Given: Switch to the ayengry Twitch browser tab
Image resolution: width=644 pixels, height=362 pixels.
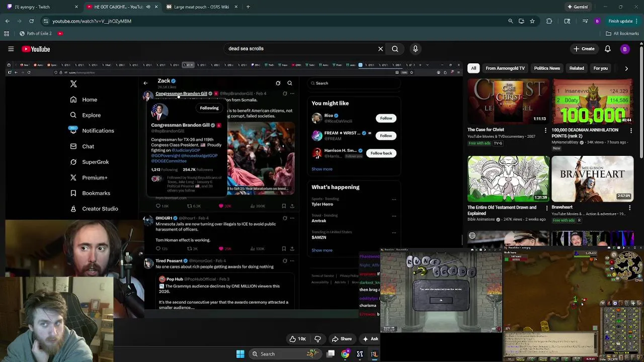Looking at the screenshot, I should [x=40, y=7].
